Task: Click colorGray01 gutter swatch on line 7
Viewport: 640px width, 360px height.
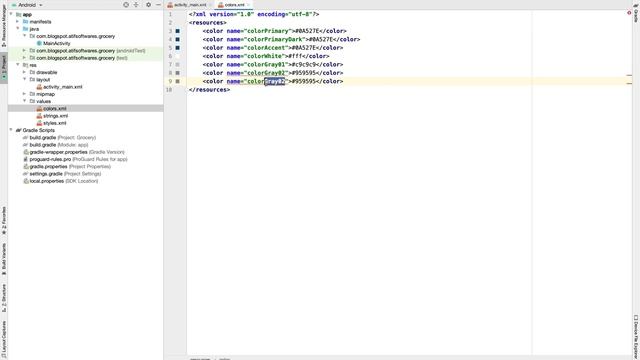Action: click(x=178, y=64)
